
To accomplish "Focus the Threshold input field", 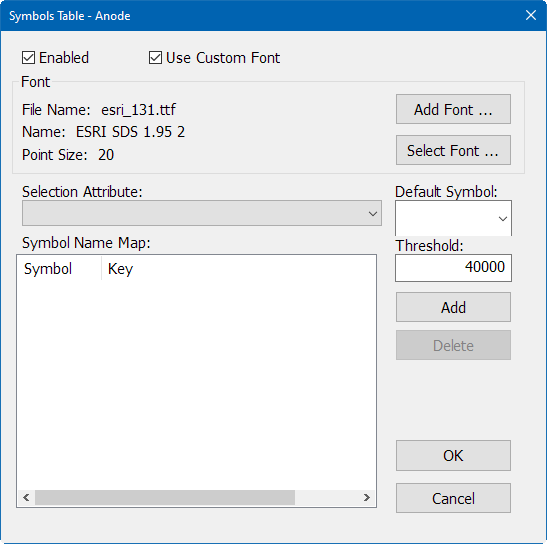I will [453, 268].
